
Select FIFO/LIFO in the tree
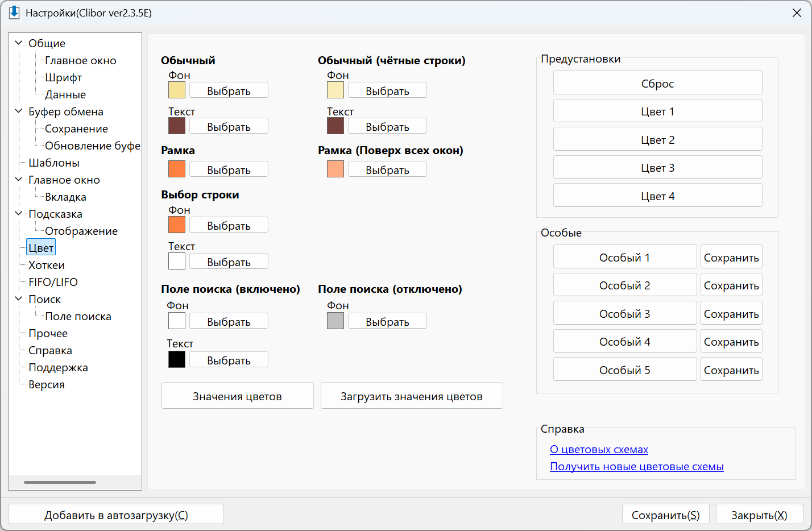click(x=53, y=282)
